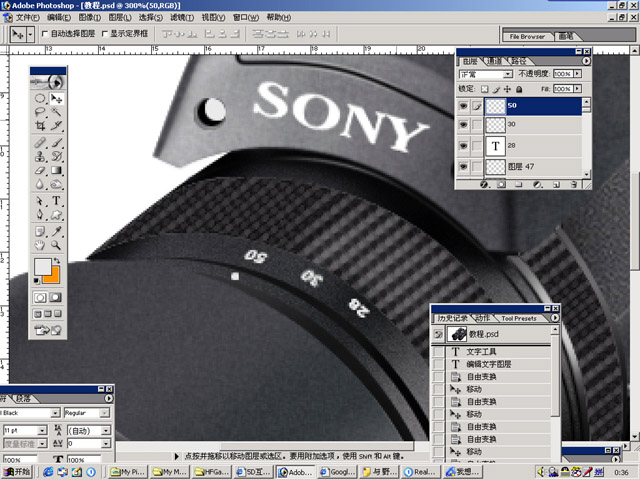Click the Windows Start button
The width and height of the screenshot is (640, 480).
tap(16, 472)
